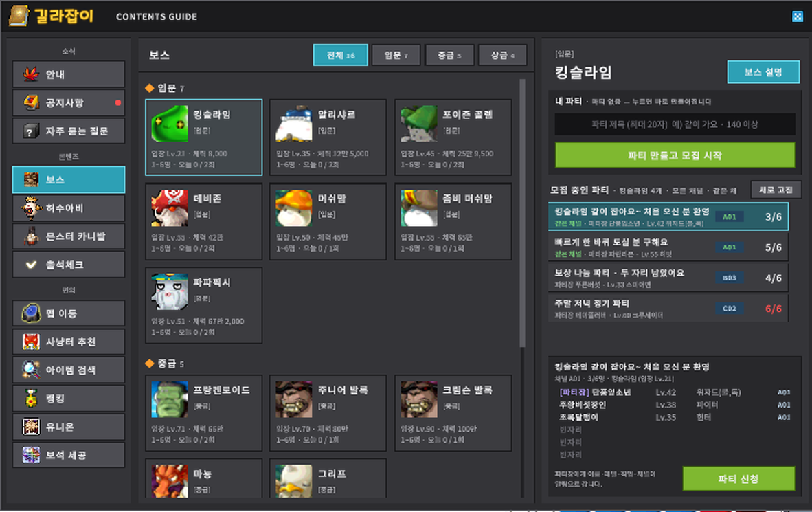Open 출석체크 attendance check
Image resolution: width=812 pixels, height=512 pixels.
(69, 265)
